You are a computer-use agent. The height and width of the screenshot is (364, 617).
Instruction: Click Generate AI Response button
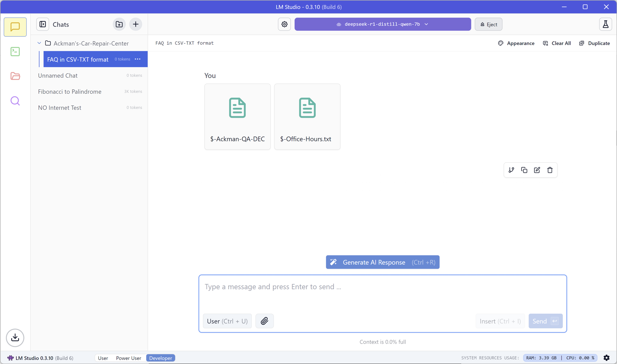(x=383, y=262)
